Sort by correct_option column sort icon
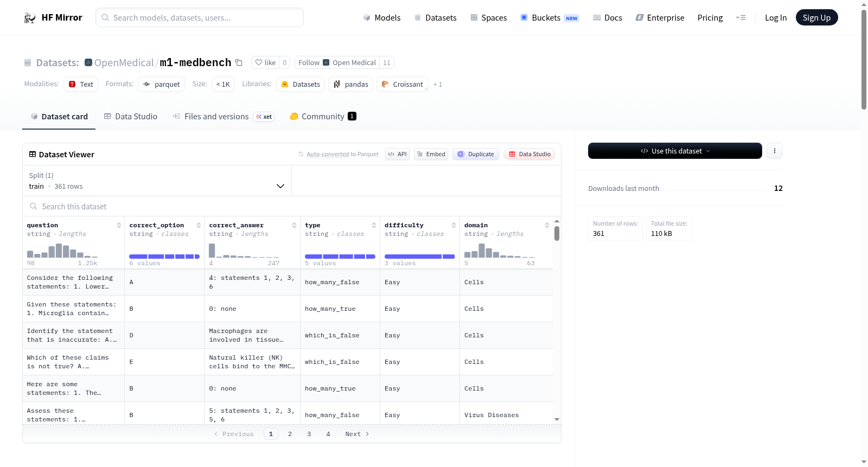 tap(199, 225)
